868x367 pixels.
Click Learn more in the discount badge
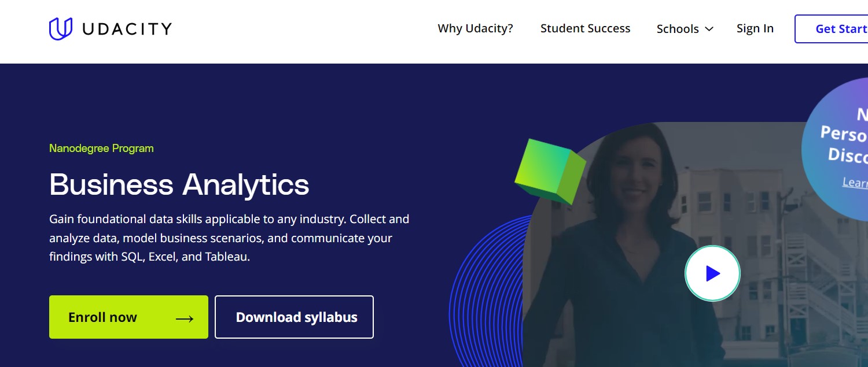(x=856, y=183)
